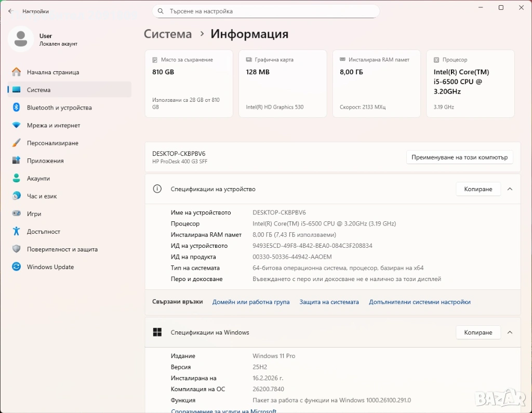
Task: Click Система in the breadcrumb header
Action: (x=168, y=34)
